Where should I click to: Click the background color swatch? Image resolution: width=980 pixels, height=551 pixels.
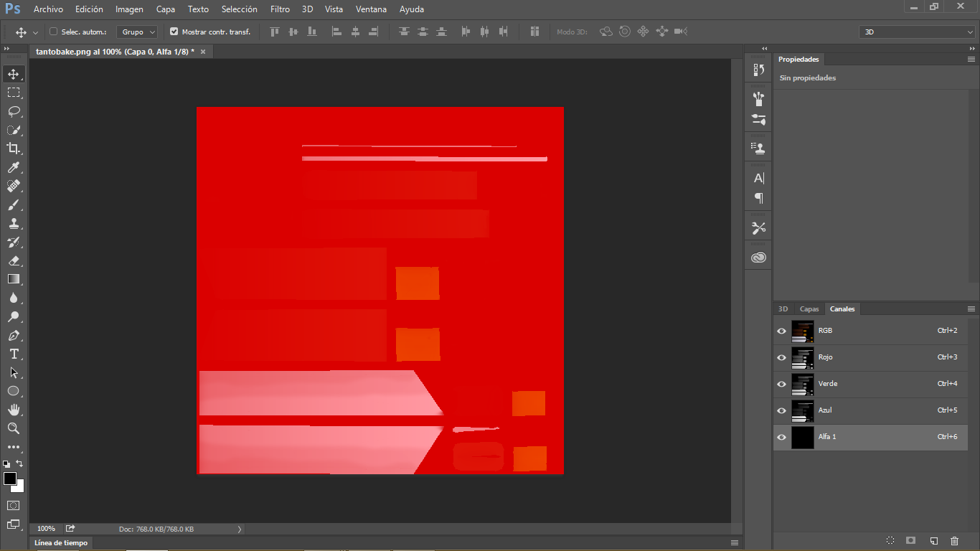(19, 486)
